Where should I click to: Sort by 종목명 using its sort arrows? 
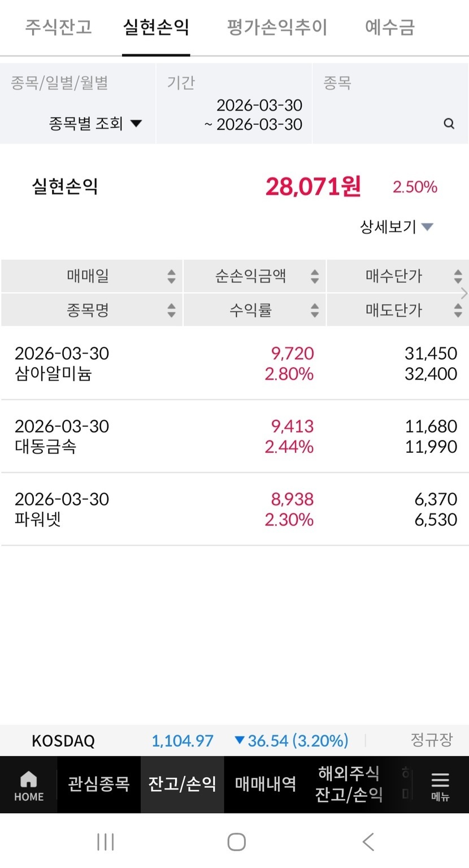click(x=172, y=310)
